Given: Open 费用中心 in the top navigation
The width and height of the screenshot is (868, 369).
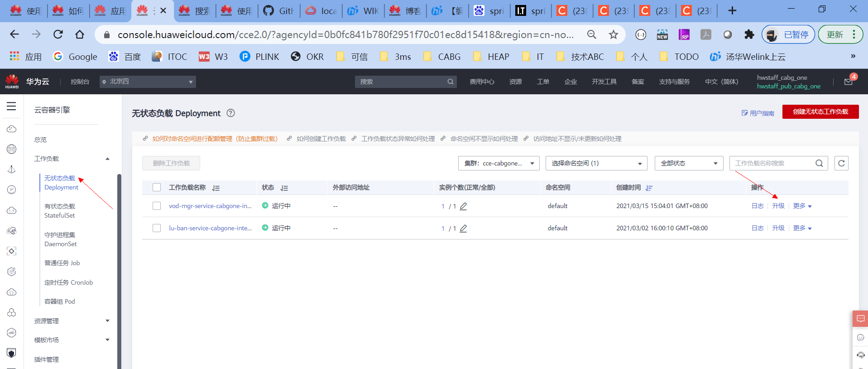Looking at the screenshot, I should point(482,82).
